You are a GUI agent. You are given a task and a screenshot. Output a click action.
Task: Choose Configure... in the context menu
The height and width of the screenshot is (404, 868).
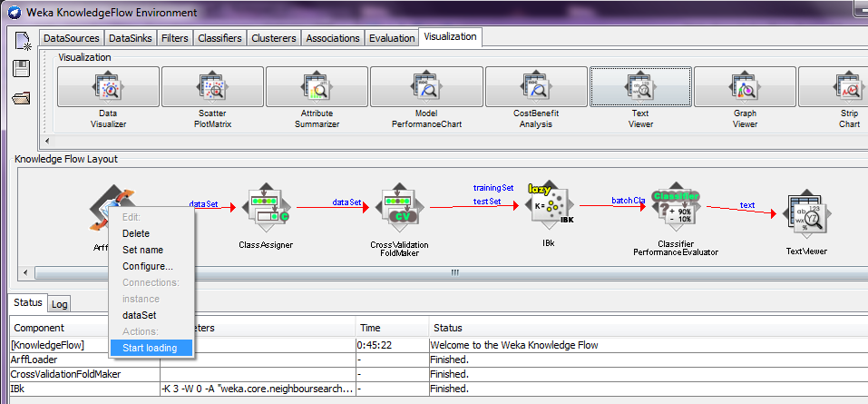(x=148, y=266)
